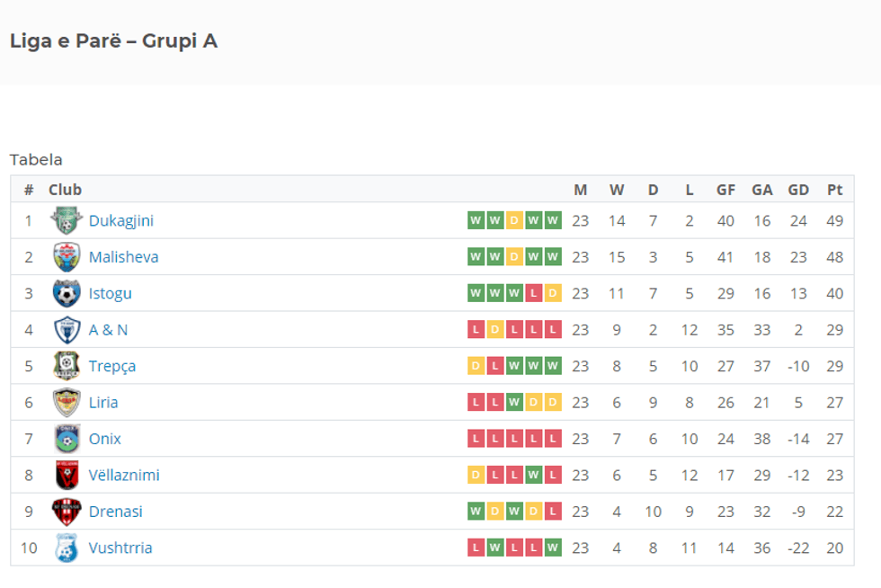Viewport: 881px width, 588px height.
Task: Click the Club column header
Action: click(65, 190)
